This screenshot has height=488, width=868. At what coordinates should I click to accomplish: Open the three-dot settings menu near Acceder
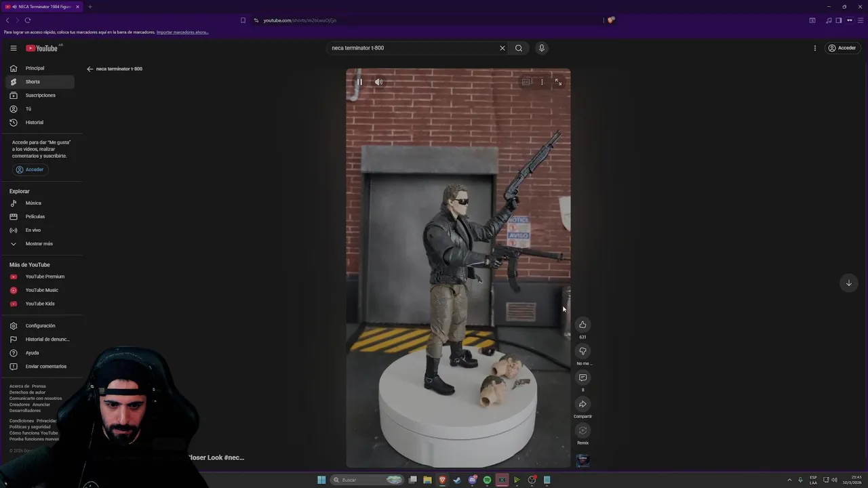[x=815, y=48]
